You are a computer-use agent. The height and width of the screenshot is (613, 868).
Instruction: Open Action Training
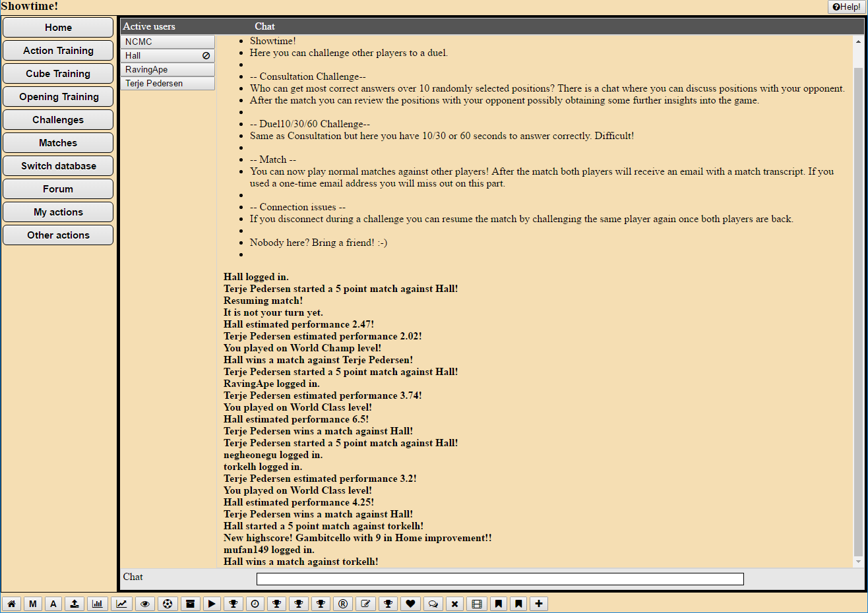click(58, 51)
